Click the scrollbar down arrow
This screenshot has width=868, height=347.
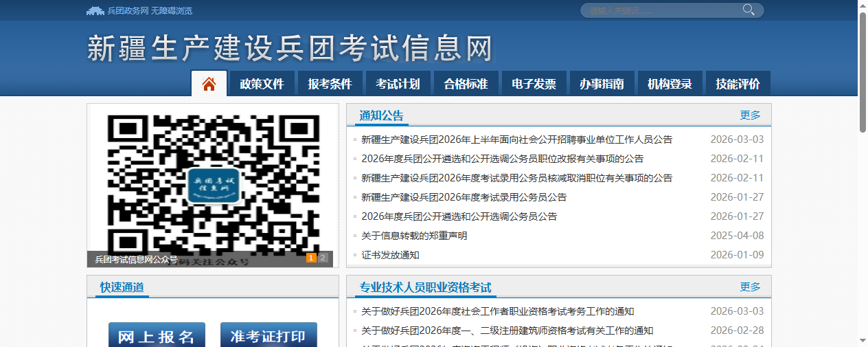point(863,342)
